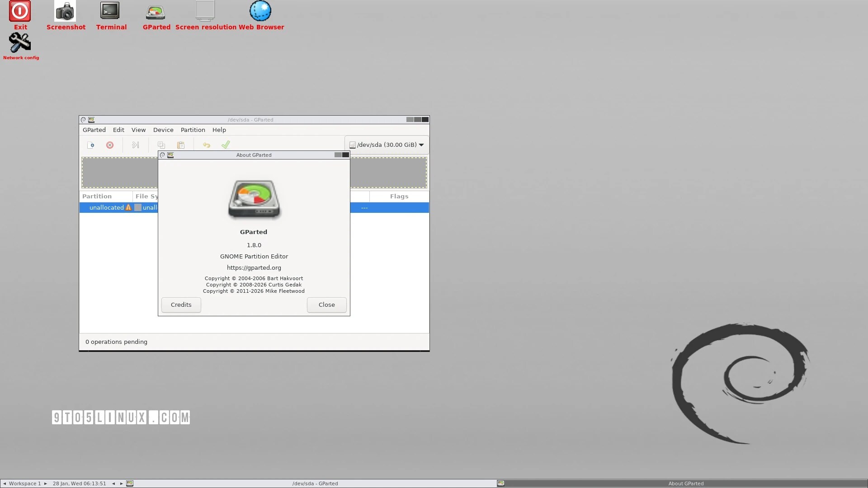Click the copy partition toolbar icon
Image resolution: width=868 pixels, height=488 pixels.
pyautogui.click(x=161, y=145)
